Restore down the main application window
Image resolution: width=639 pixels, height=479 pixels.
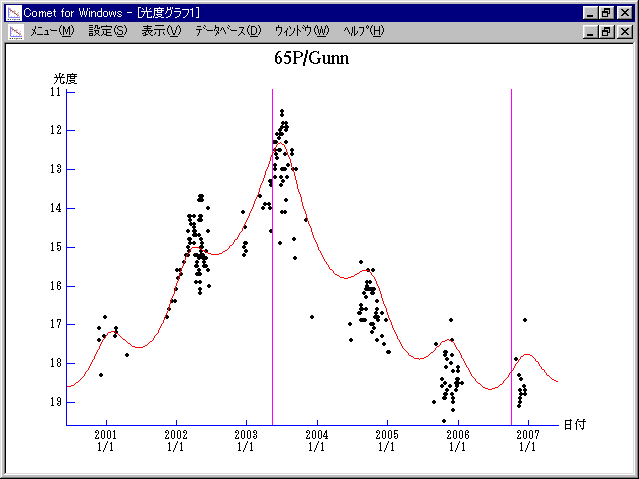tap(607, 12)
